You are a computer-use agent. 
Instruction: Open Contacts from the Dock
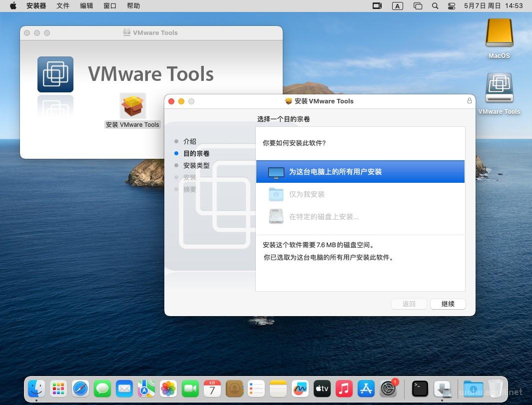pyautogui.click(x=234, y=389)
